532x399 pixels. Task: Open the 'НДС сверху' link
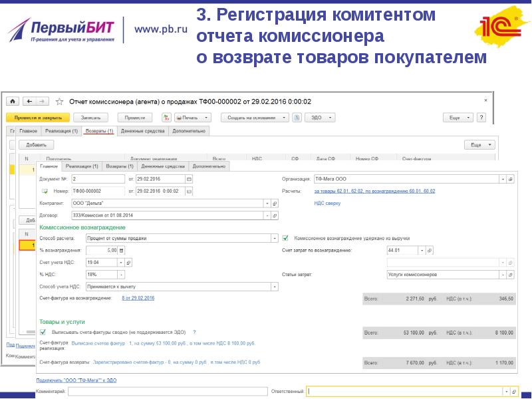click(x=327, y=203)
